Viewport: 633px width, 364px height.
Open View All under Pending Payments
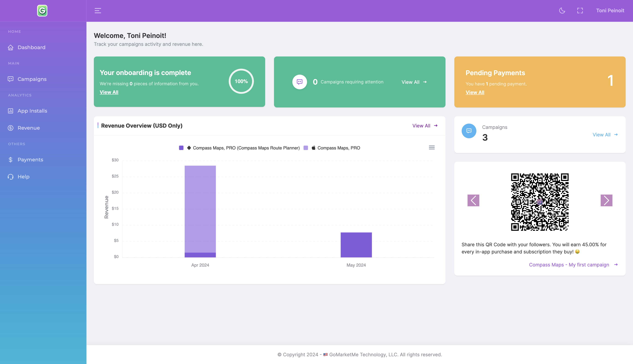coord(475,92)
